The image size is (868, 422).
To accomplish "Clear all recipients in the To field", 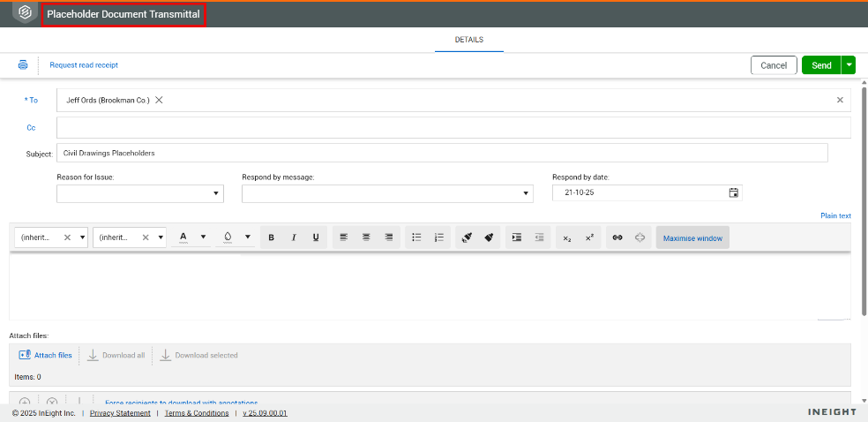I will click(x=840, y=101).
